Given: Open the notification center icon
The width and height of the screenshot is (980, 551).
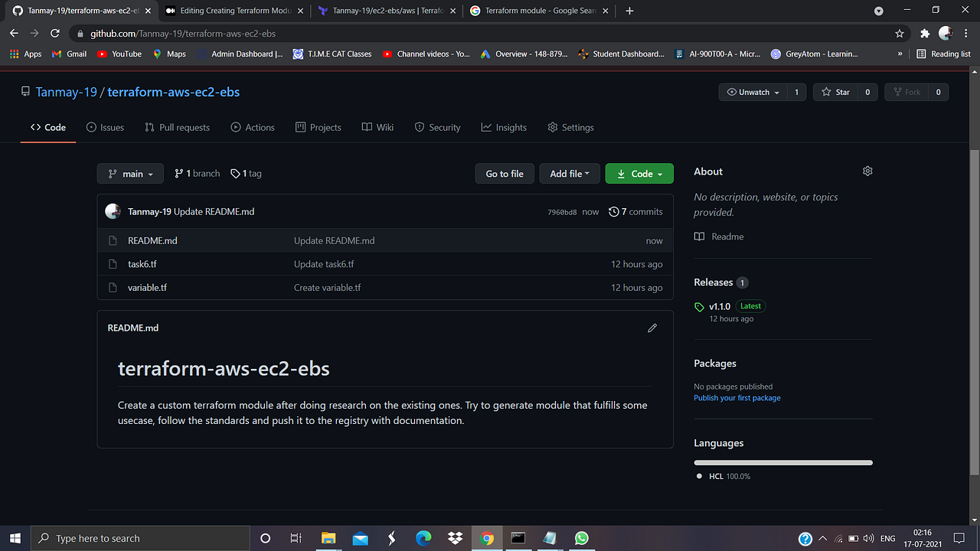Looking at the screenshot, I should 959,538.
